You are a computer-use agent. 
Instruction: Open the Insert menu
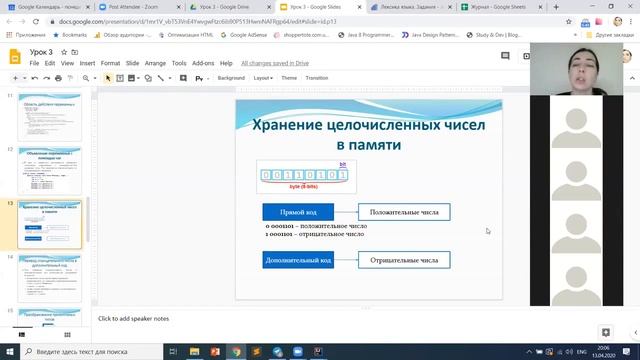(x=87, y=63)
